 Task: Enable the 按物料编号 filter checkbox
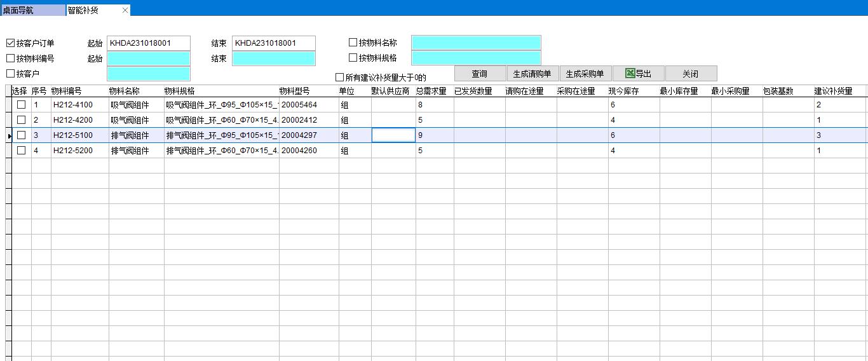coord(10,58)
